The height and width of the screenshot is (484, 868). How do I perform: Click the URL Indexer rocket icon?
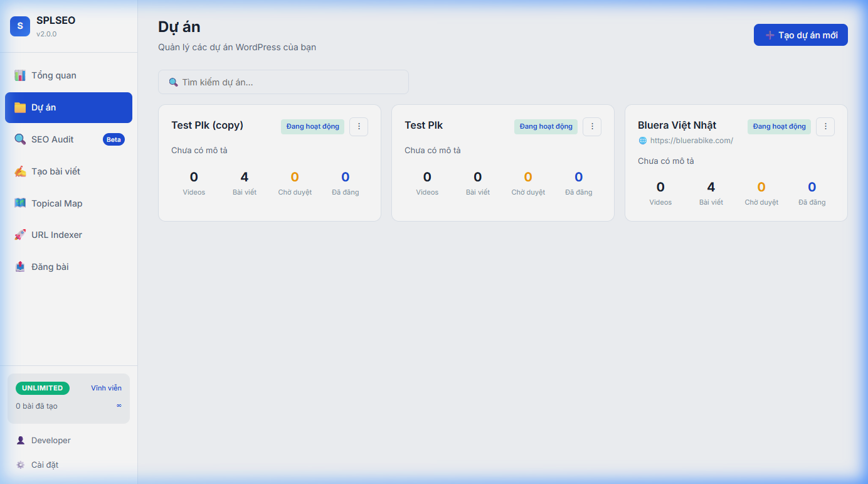[x=20, y=235]
